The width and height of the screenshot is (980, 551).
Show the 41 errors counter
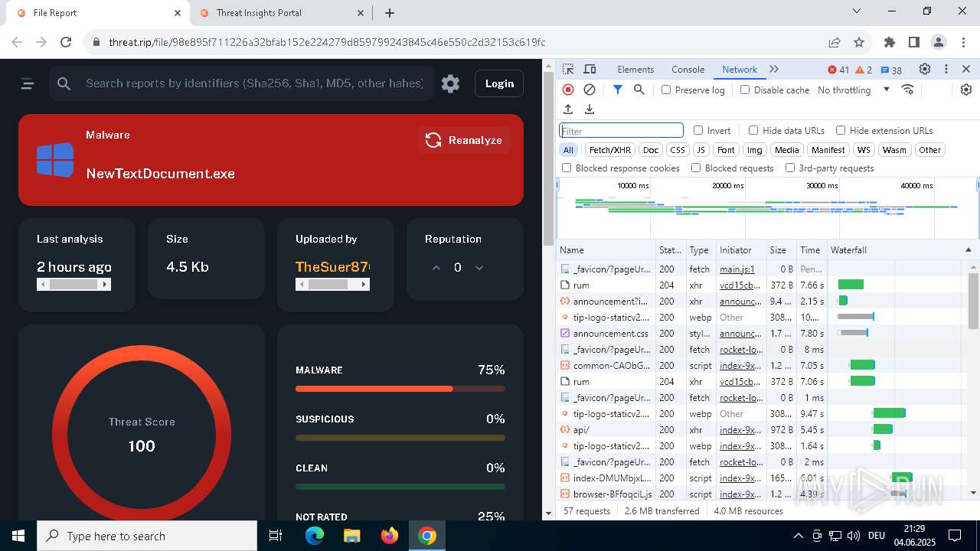point(838,70)
